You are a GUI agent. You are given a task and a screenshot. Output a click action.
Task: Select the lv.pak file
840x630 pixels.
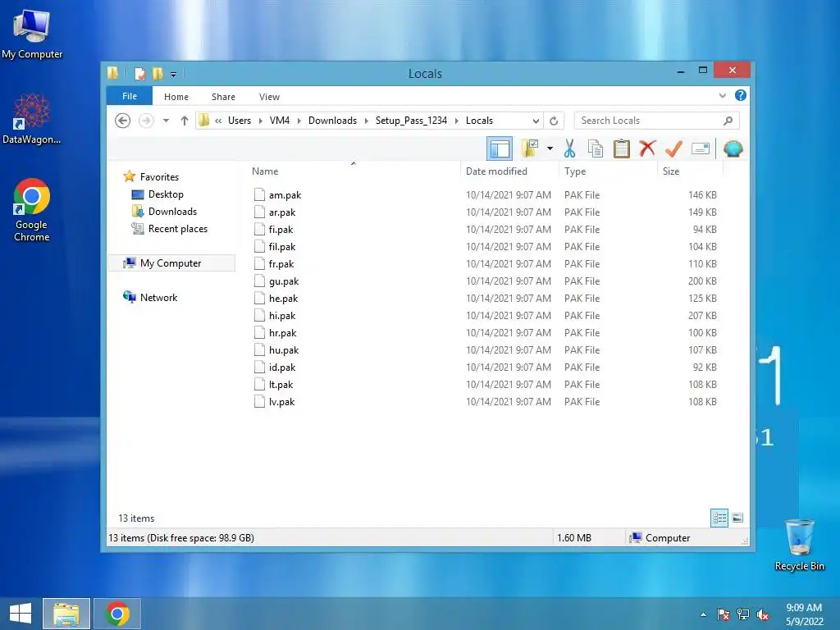coord(281,402)
